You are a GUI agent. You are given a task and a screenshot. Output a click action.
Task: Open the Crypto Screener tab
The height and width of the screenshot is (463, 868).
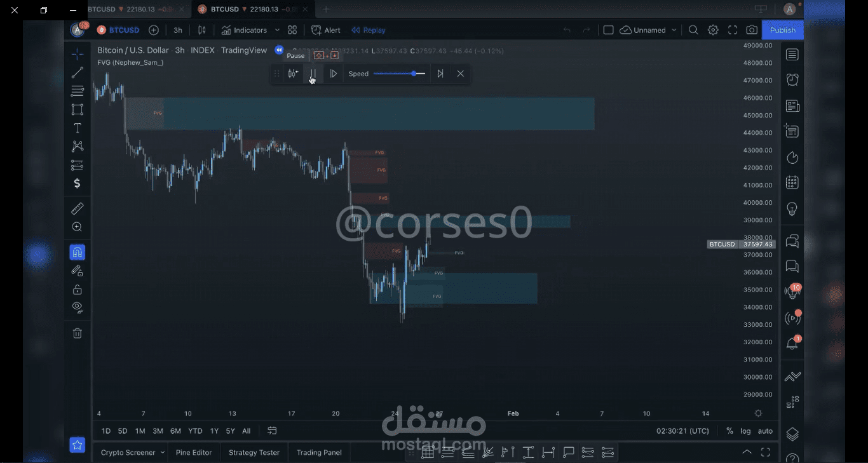point(128,452)
